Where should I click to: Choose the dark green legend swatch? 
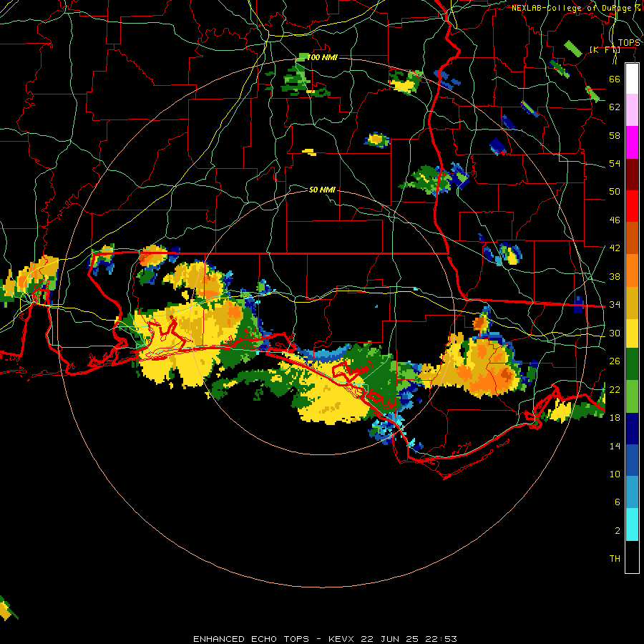coord(632,364)
